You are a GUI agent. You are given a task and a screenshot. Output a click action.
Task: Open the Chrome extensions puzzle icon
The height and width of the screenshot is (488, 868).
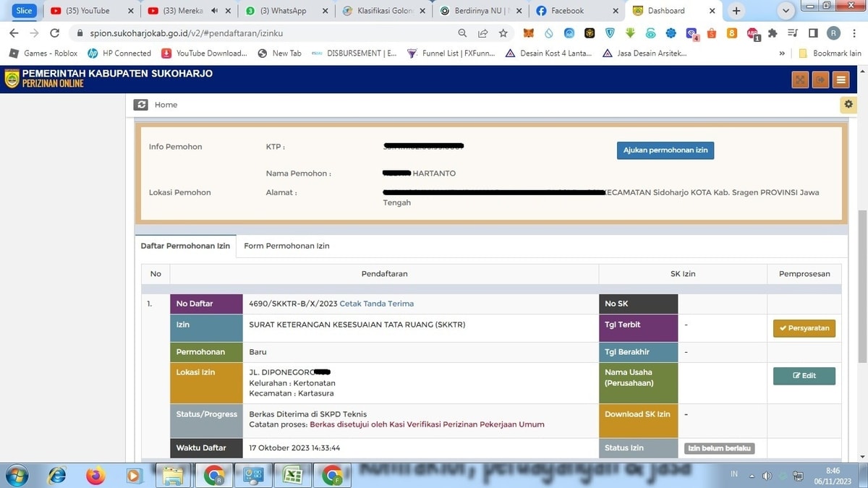[773, 33]
